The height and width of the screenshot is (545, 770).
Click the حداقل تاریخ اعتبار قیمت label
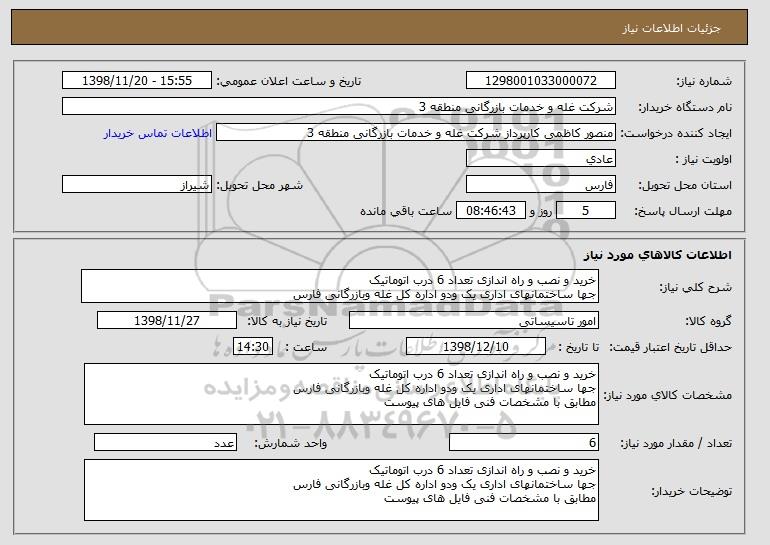click(670, 347)
